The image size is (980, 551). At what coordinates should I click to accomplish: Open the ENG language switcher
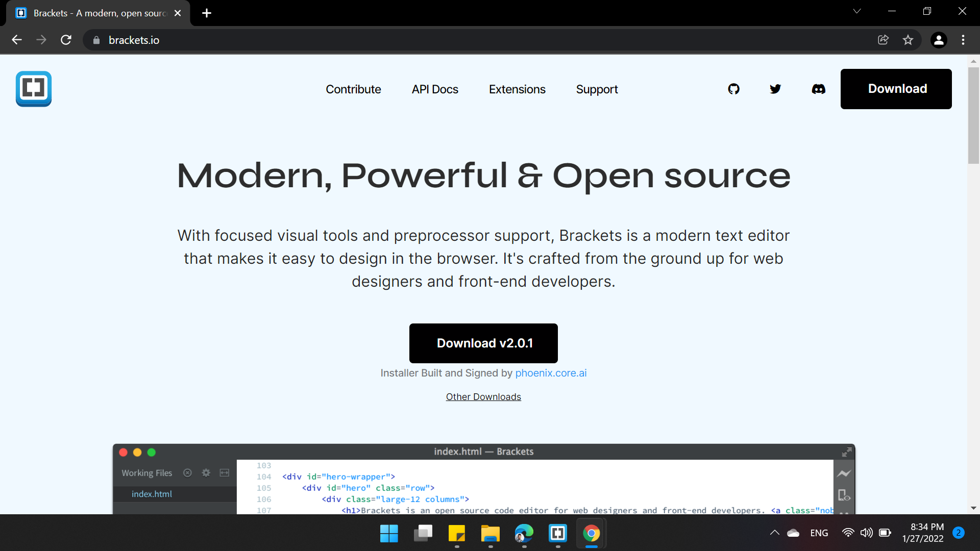(x=819, y=533)
